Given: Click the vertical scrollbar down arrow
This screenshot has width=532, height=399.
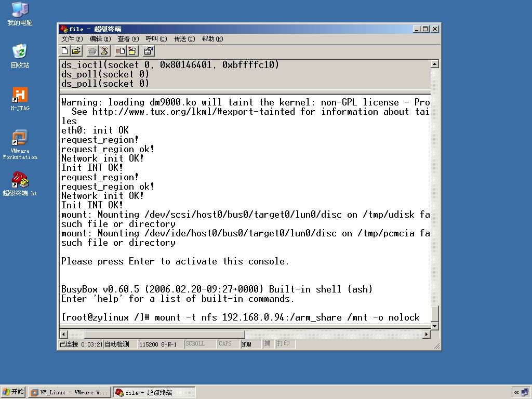Looking at the screenshot, I should click(x=435, y=326).
